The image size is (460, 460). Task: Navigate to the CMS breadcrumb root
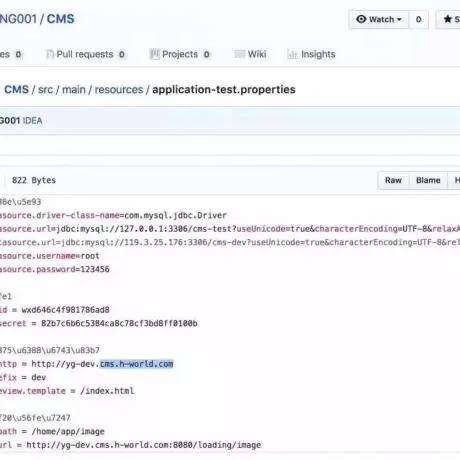[16, 89]
